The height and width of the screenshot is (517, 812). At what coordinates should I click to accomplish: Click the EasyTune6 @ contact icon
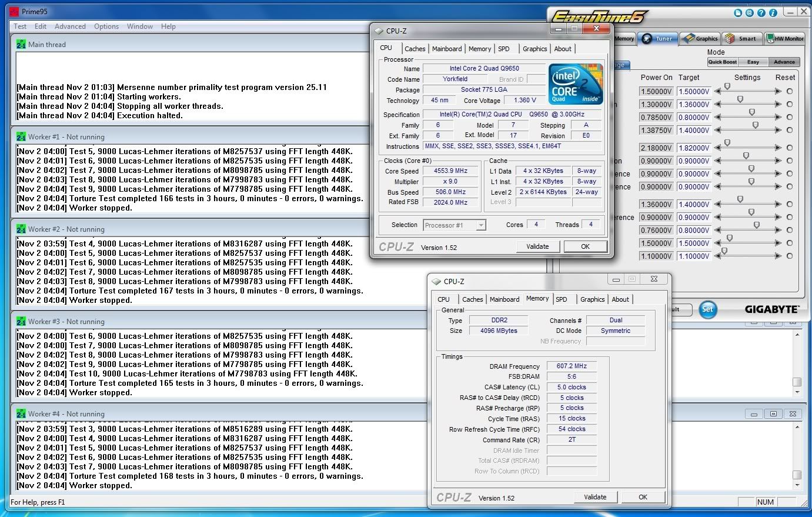click(x=750, y=13)
